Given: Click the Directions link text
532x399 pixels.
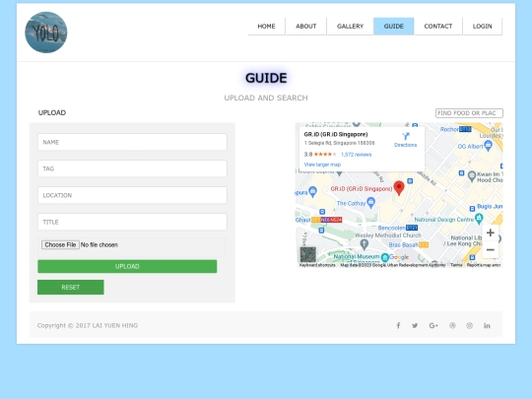Looking at the screenshot, I should (406, 145).
